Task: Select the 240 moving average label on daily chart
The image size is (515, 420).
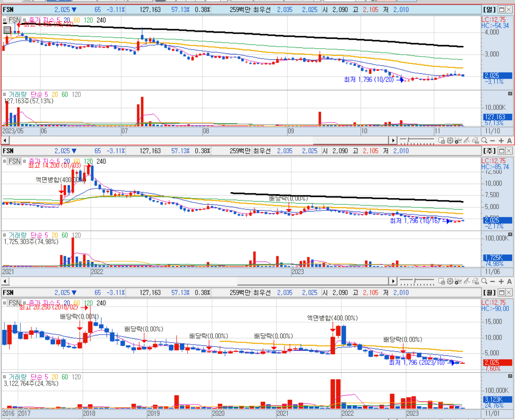Action: click(x=101, y=20)
